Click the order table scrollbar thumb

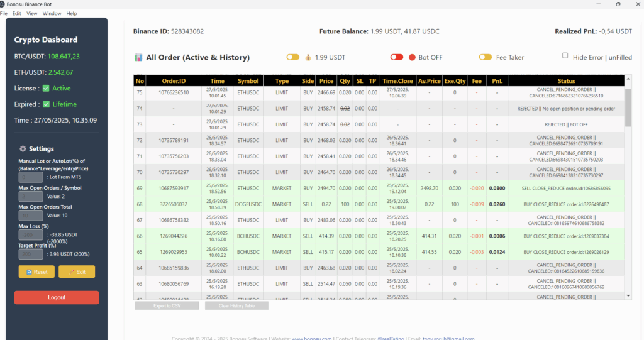[628, 107]
